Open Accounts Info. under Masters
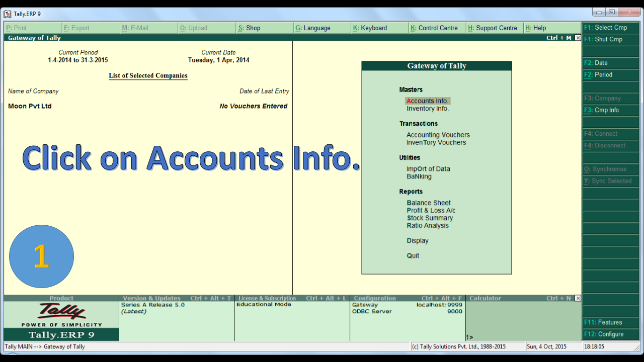Image resolution: width=644 pixels, height=362 pixels. tap(428, 101)
